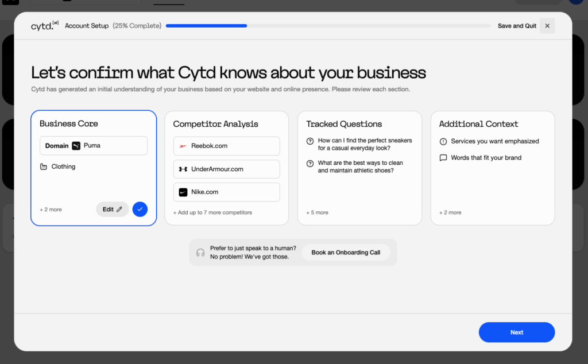Select the Reebok.com competitor field
This screenshot has height=364, width=588.
click(226, 146)
